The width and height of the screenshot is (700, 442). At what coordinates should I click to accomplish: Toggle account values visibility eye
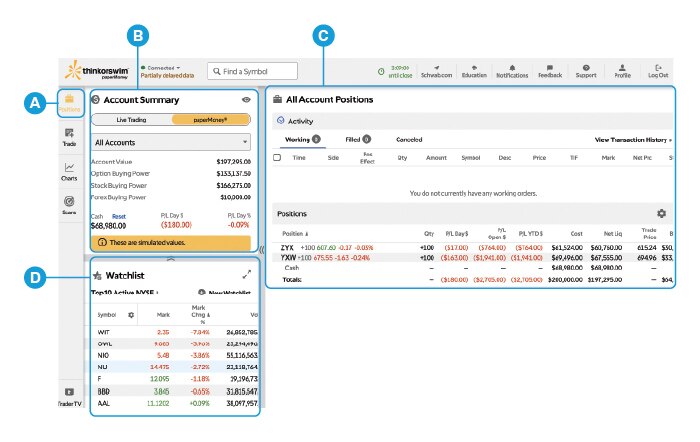pos(246,100)
